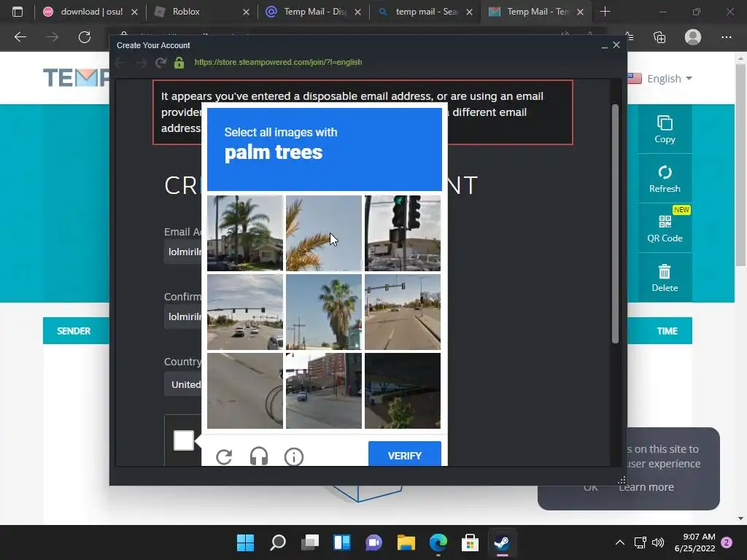Image resolution: width=747 pixels, height=560 pixels.
Task: Switch to first Temp Mail - Disposable tab
Action: point(314,12)
